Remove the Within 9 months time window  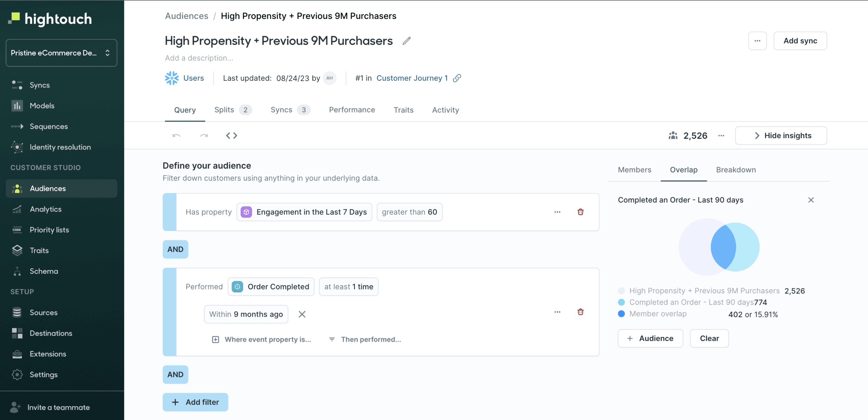click(302, 314)
